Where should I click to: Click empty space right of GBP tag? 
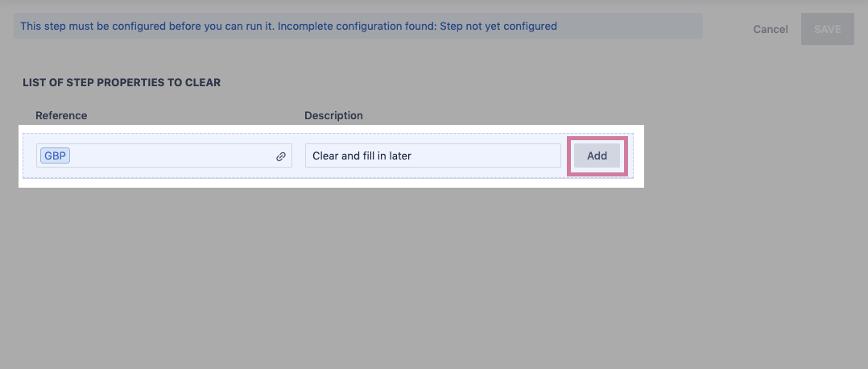pos(169,155)
